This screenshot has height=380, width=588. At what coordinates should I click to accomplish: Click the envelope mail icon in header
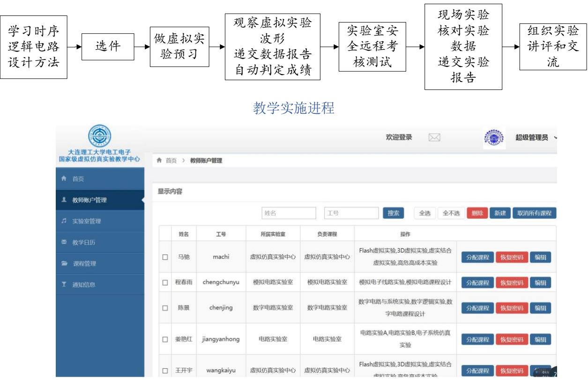point(435,137)
